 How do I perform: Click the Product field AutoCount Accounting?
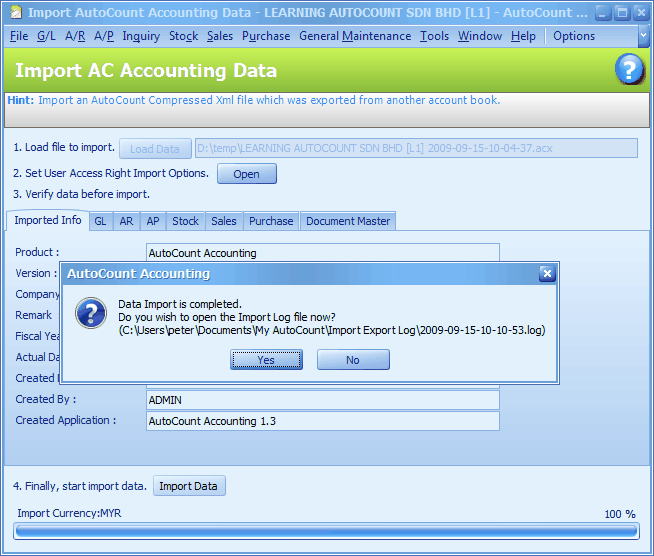pos(323,253)
